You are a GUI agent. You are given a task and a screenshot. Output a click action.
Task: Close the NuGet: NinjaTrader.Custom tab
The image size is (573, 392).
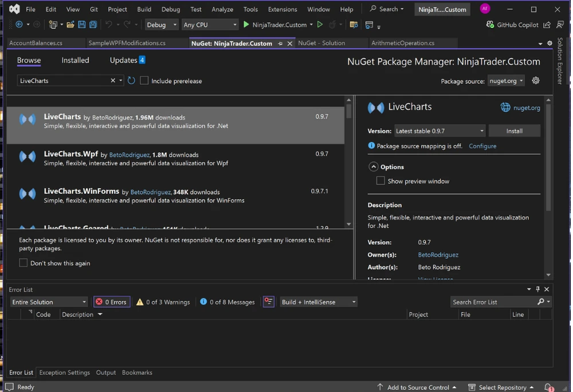coord(290,44)
